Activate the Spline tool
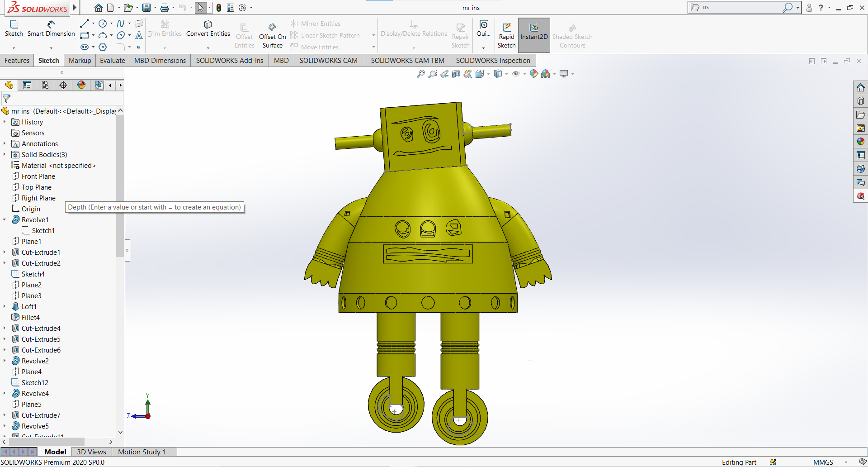The width and height of the screenshot is (868, 467). tap(120, 24)
